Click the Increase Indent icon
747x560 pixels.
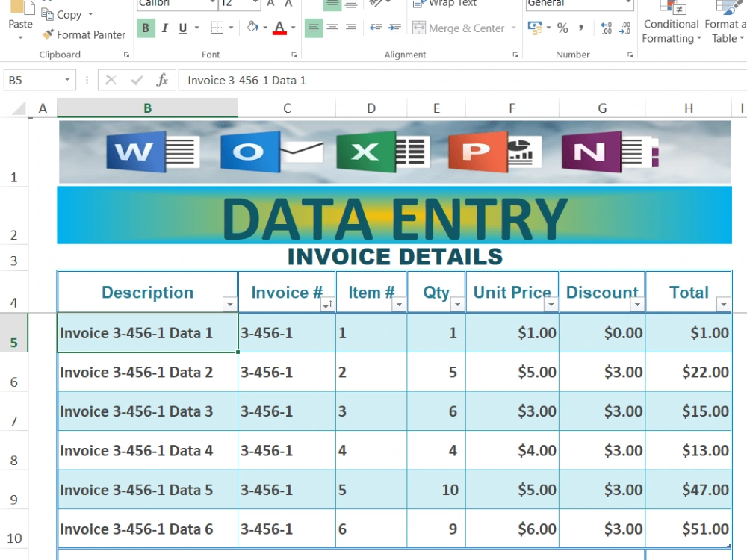(394, 28)
